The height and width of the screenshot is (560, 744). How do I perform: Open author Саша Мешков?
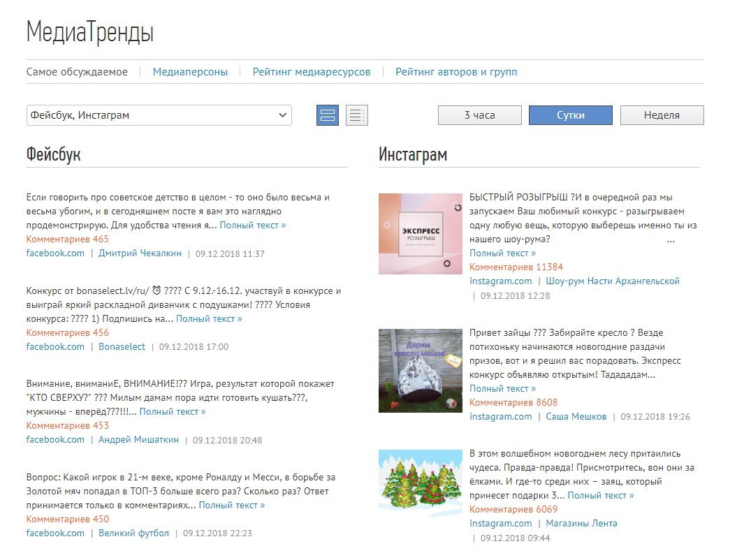[x=576, y=417]
